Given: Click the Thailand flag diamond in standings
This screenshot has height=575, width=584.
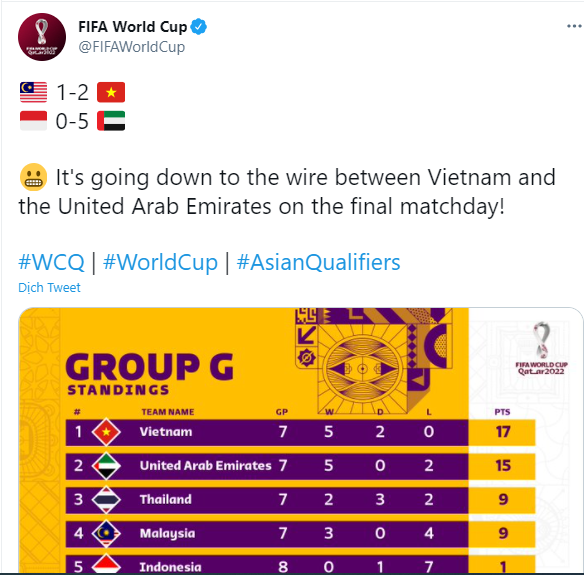Looking at the screenshot, I should [x=107, y=500].
